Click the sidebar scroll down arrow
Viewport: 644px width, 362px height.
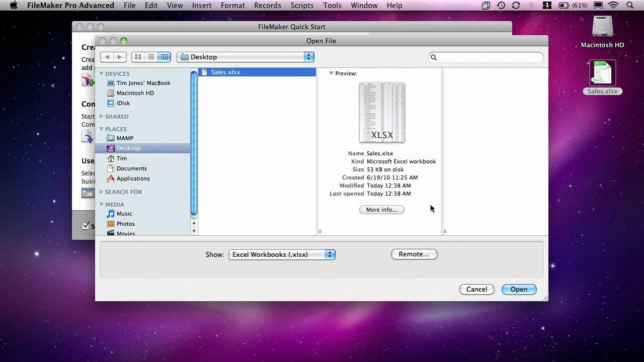coord(194,231)
